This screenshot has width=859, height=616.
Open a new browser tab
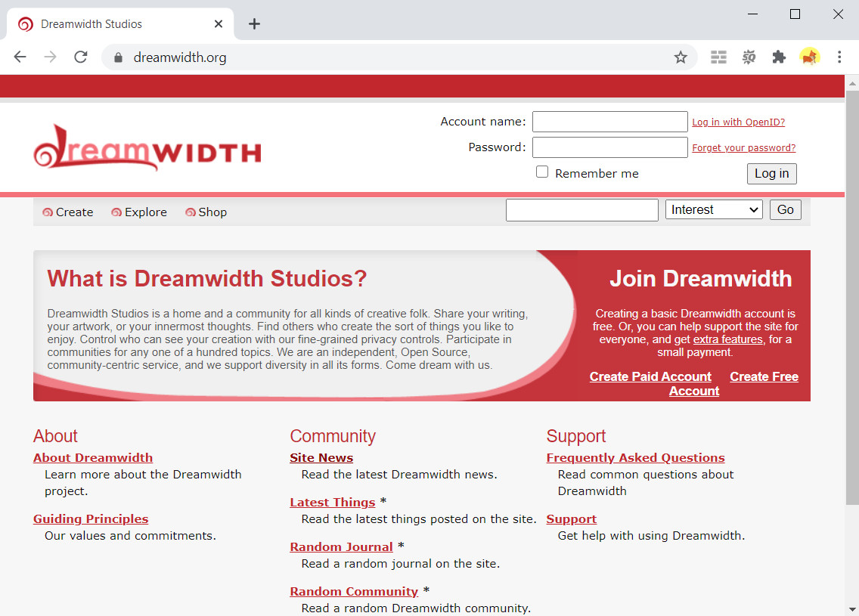[254, 24]
